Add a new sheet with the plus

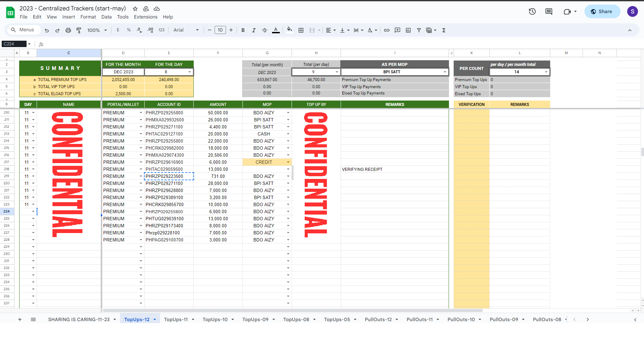pos(20,319)
